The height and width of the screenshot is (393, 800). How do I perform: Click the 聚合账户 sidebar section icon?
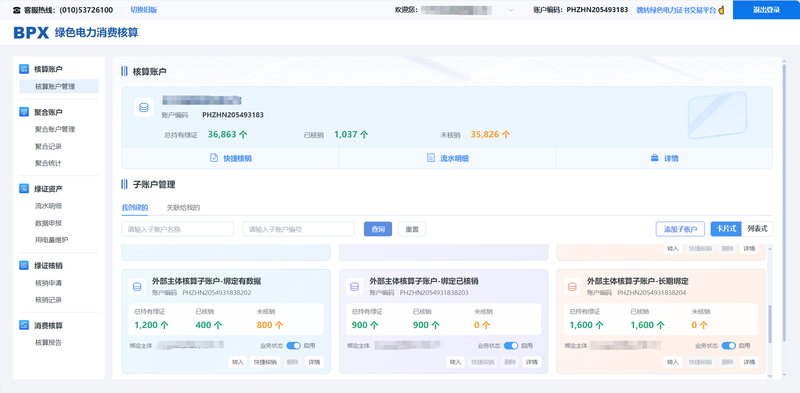pyautogui.click(x=24, y=112)
